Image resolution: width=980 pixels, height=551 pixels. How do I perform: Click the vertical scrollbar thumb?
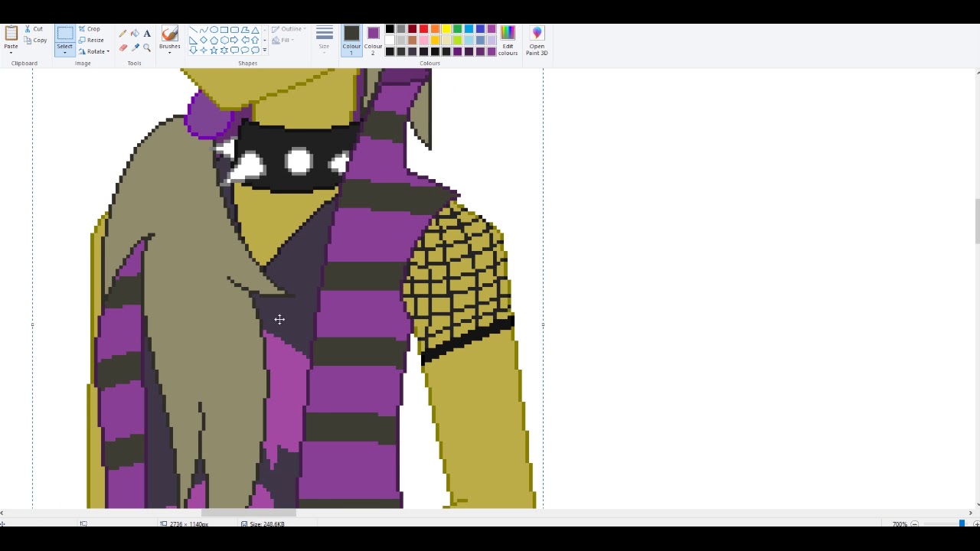(x=977, y=222)
